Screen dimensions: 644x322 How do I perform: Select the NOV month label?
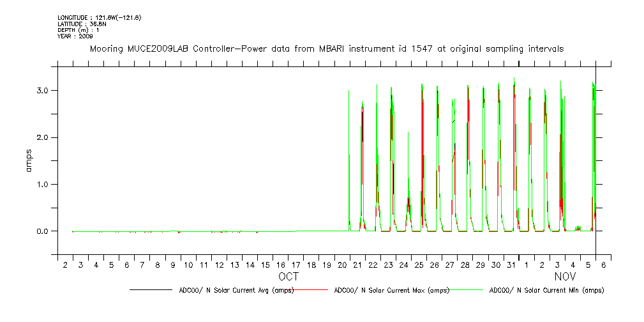tap(565, 277)
